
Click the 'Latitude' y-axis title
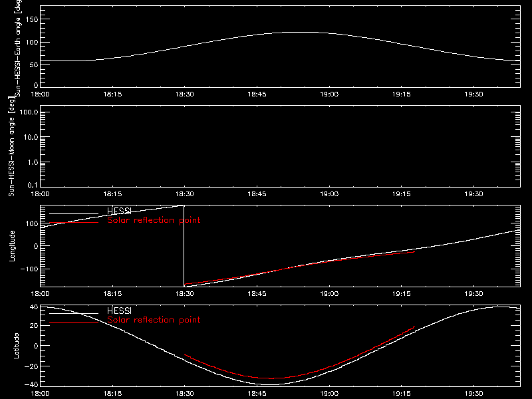[16, 346]
